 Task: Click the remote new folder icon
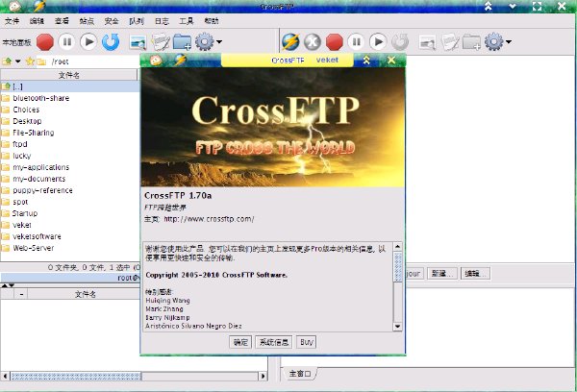pyautogui.click(x=471, y=42)
